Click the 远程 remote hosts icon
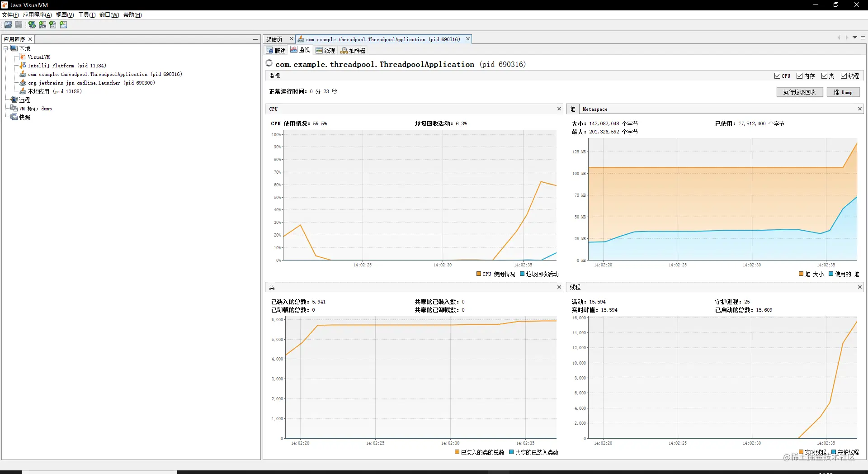The image size is (868, 474). pyautogui.click(x=14, y=100)
